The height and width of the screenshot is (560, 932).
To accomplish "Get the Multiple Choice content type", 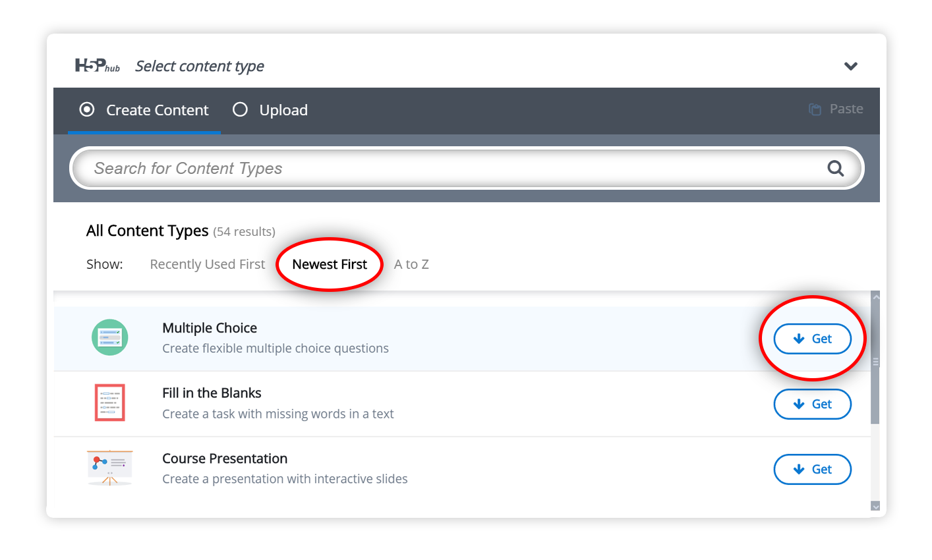I will pyautogui.click(x=812, y=339).
